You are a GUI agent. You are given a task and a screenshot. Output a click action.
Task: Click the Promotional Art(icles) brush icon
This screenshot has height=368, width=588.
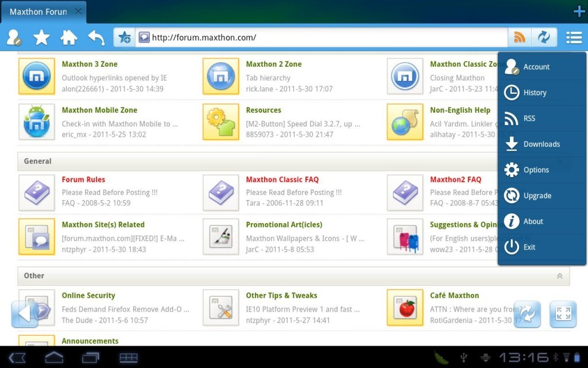(x=221, y=237)
